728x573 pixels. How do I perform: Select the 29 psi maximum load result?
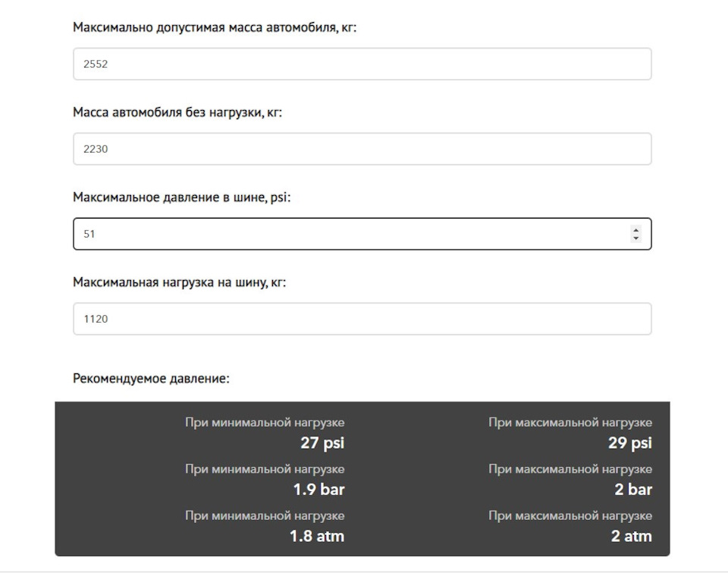(629, 443)
